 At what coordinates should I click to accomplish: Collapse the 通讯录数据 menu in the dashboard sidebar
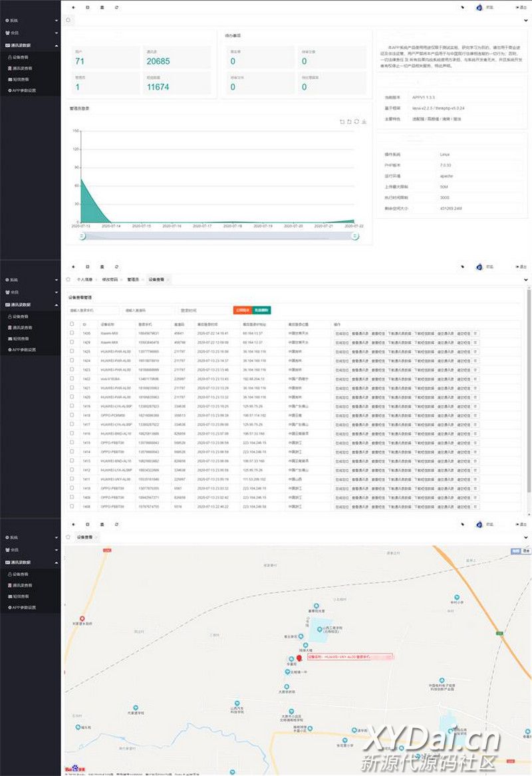click(30, 45)
